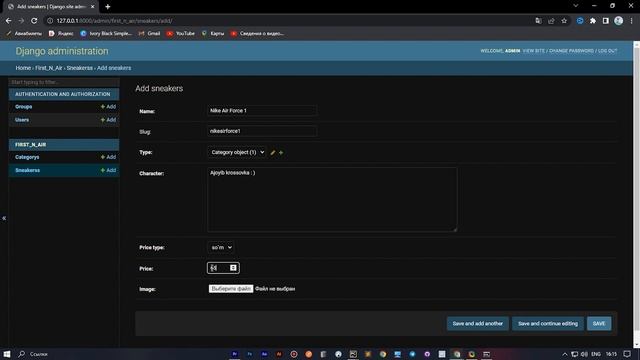Click Add link in the Sneakerss row
This screenshot has height=360, width=640.
[x=109, y=170]
